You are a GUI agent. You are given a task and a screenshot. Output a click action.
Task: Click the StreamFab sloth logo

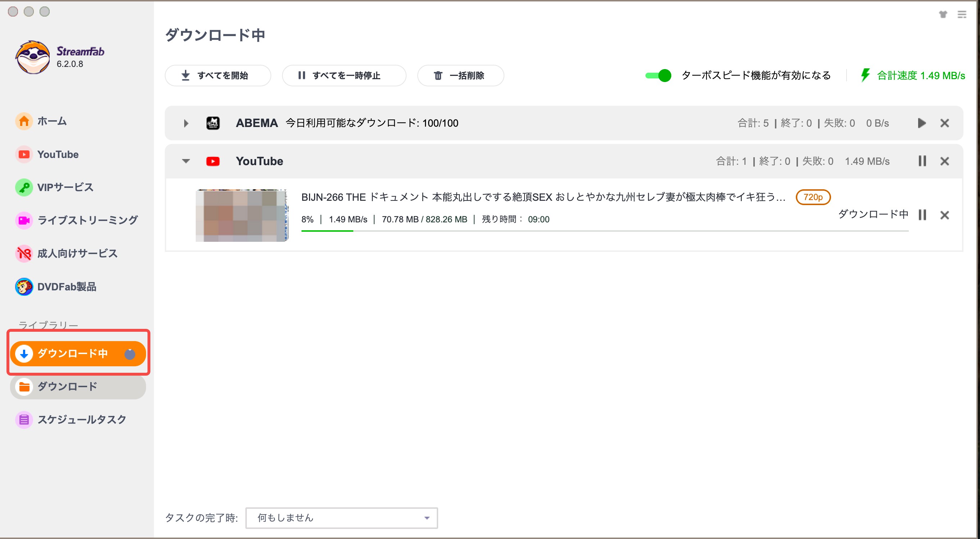33,58
